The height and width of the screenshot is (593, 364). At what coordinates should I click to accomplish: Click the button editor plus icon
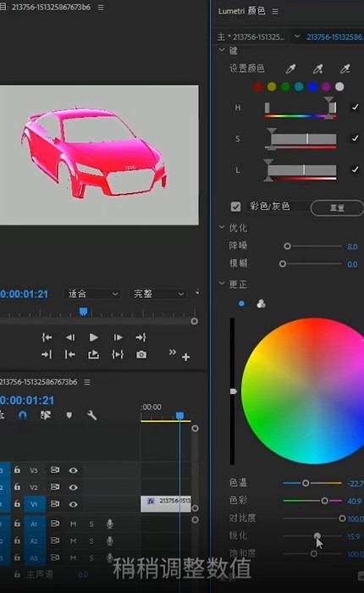pyautogui.click(x=185, y=357)
